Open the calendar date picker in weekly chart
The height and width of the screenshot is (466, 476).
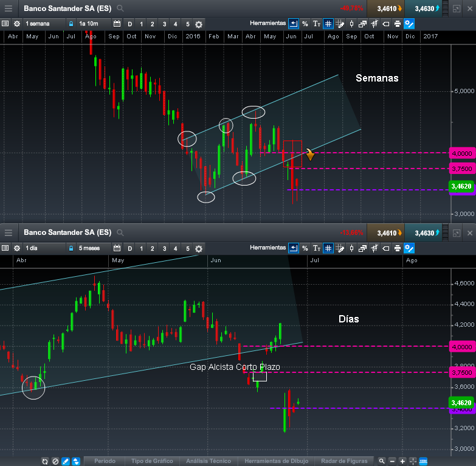117,24
